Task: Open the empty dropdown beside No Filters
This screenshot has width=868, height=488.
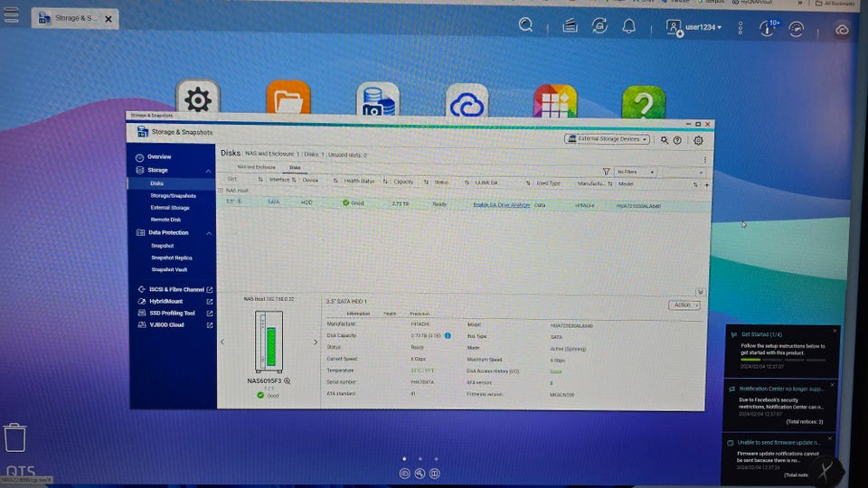Action: click(x=684, y=173)
